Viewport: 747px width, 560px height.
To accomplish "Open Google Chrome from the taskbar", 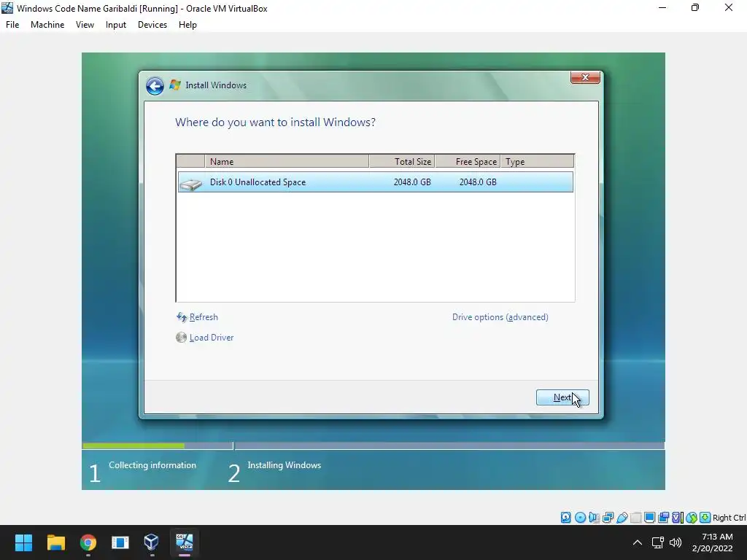I will coord(88,542).
